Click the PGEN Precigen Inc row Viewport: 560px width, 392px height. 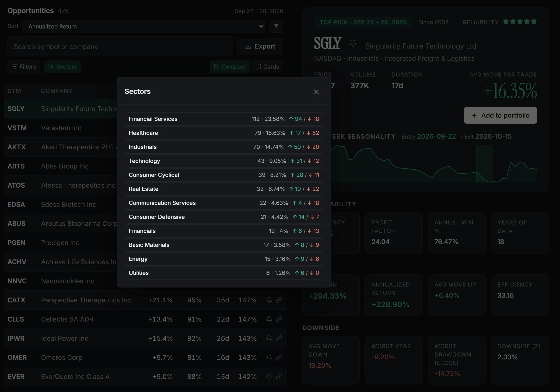click(60, 243)
